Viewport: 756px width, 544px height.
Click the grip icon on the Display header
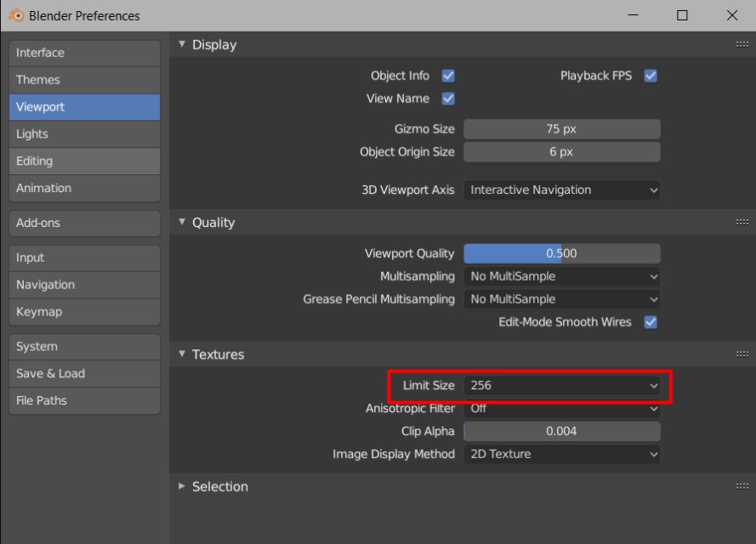[x=742, y=44]
